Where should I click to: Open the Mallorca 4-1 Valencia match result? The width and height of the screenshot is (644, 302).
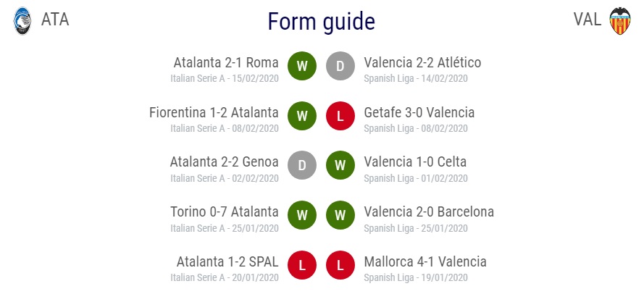425,261
